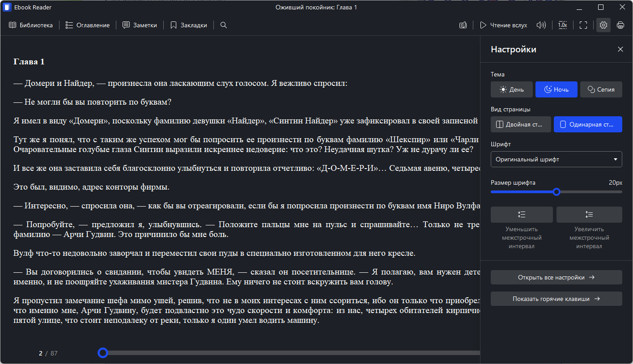The height and width of the screenshot is (364, 633).
Task: Click the search magnifier icon
Action: 224,25
